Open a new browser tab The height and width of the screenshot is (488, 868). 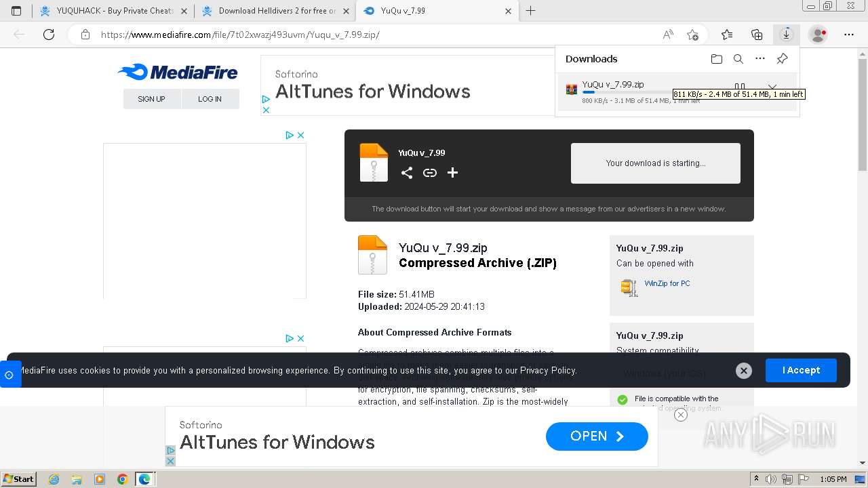531,11
